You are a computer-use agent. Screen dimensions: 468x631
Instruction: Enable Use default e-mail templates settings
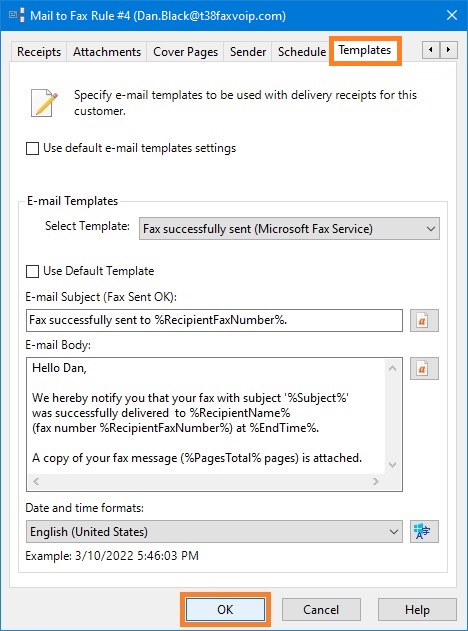point(32,148)
